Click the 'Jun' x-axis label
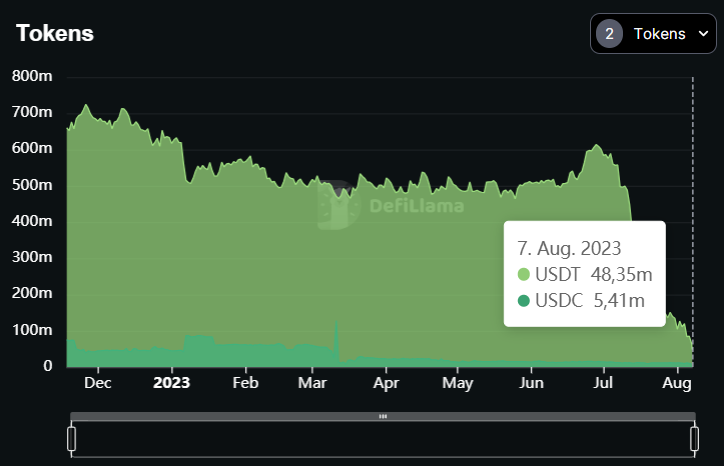Image resolution: width=724 pixels, height=466 pixels. tap(531, 383)
